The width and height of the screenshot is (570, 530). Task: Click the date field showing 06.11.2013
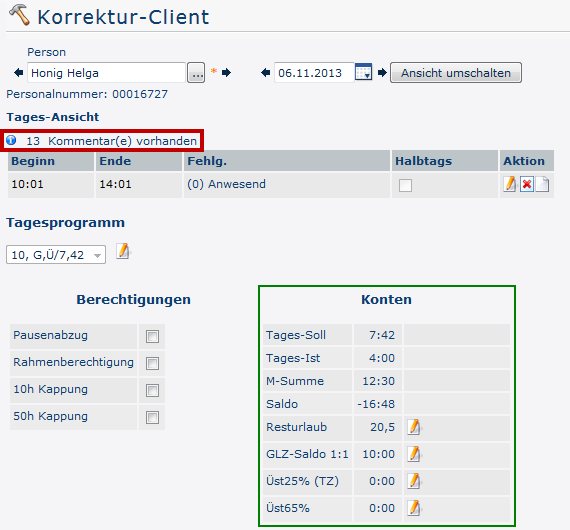click(314, 73)
